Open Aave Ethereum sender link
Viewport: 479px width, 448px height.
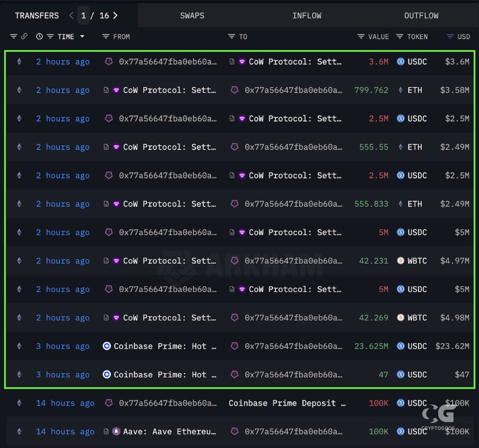pos(170,432)
